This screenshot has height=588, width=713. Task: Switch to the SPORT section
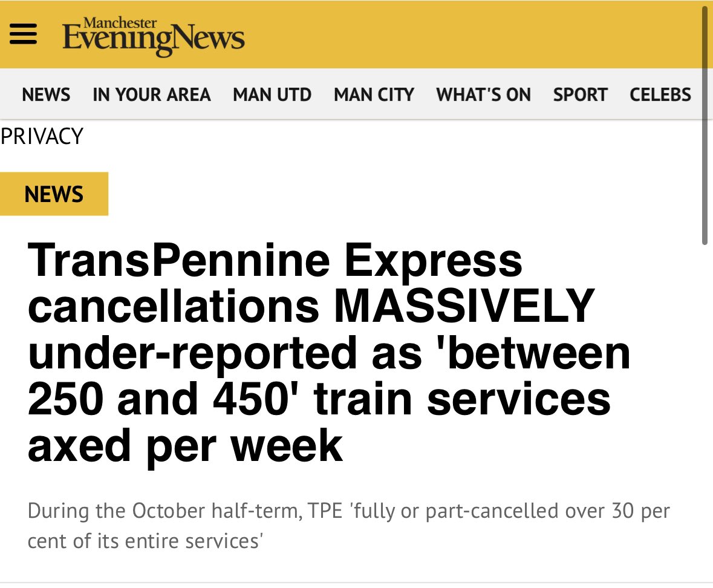click(x=580, y=94)
